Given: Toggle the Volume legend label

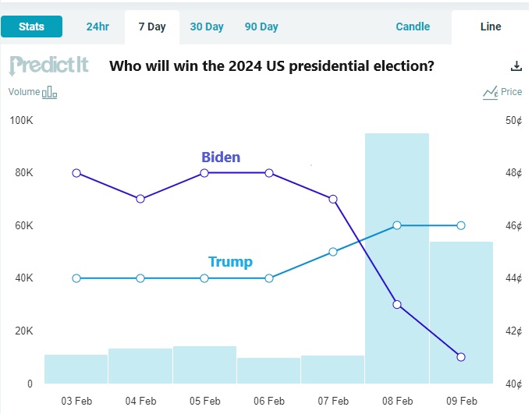Looking at the screenshot, I should [x=23, y=92].
